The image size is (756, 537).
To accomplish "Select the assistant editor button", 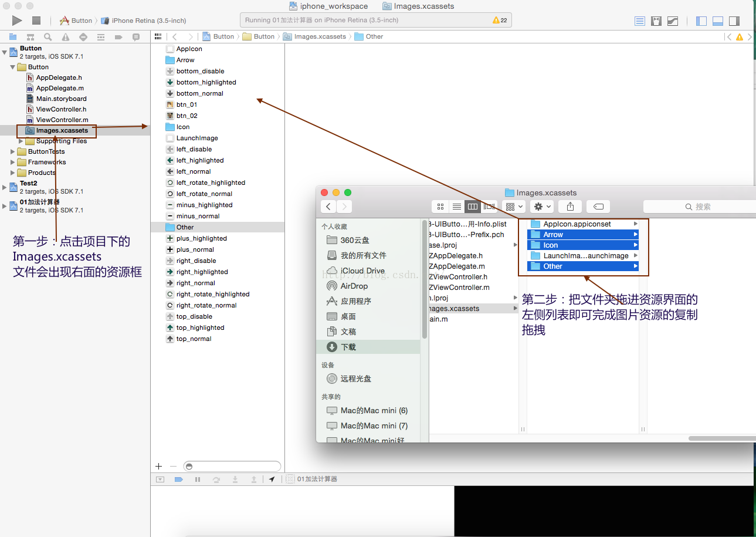I will tap(656, 21).
